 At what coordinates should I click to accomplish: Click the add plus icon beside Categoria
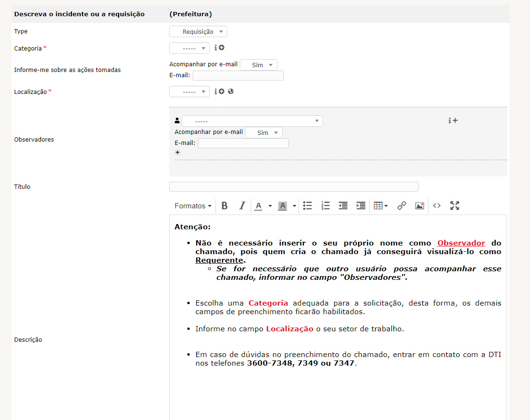(222, 48)
